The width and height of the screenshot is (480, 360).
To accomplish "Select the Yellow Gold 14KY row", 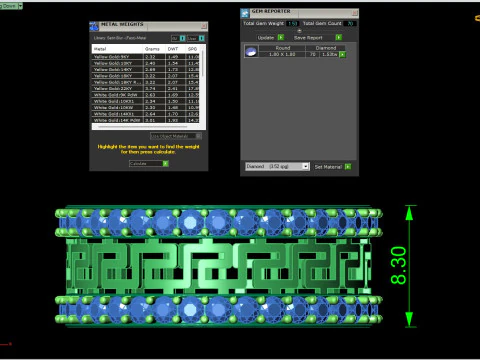I will (x=145, y=69).
